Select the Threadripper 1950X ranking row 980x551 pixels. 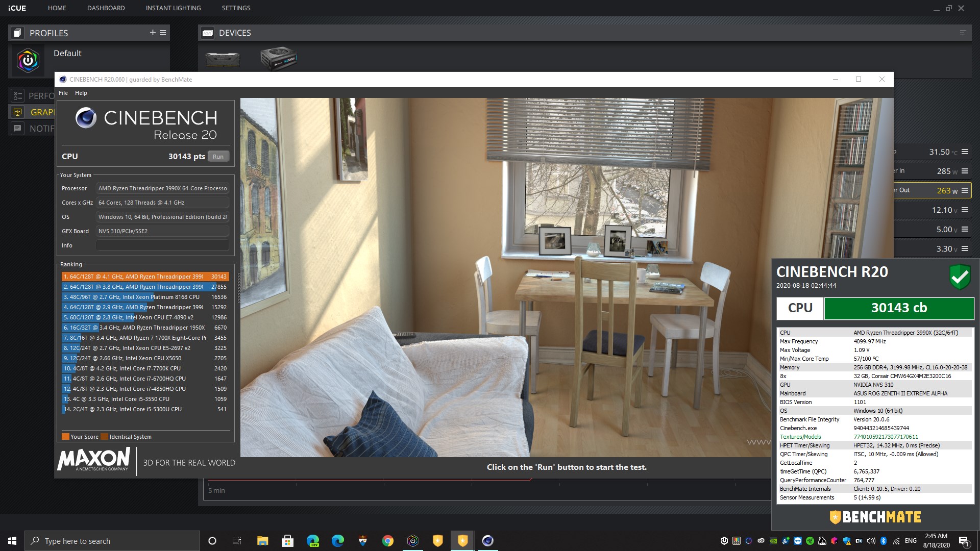[145, 328]
